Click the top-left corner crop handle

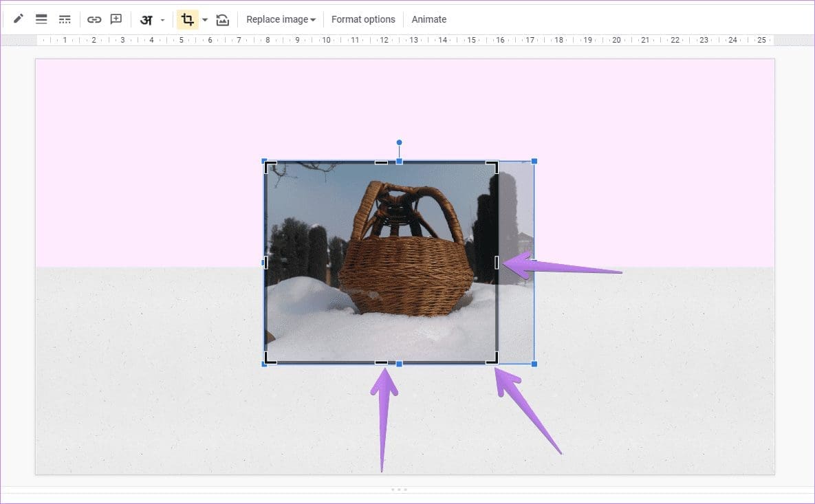click(270, 167)
